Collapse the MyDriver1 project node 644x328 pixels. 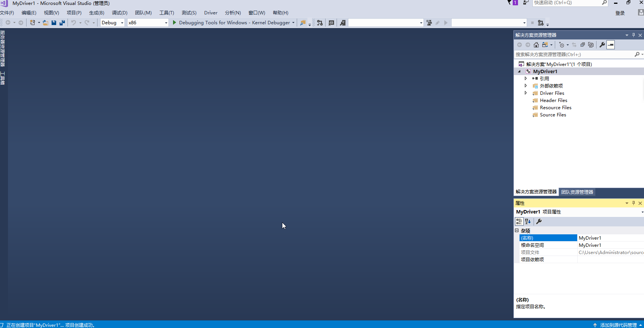tap(519, 71)
